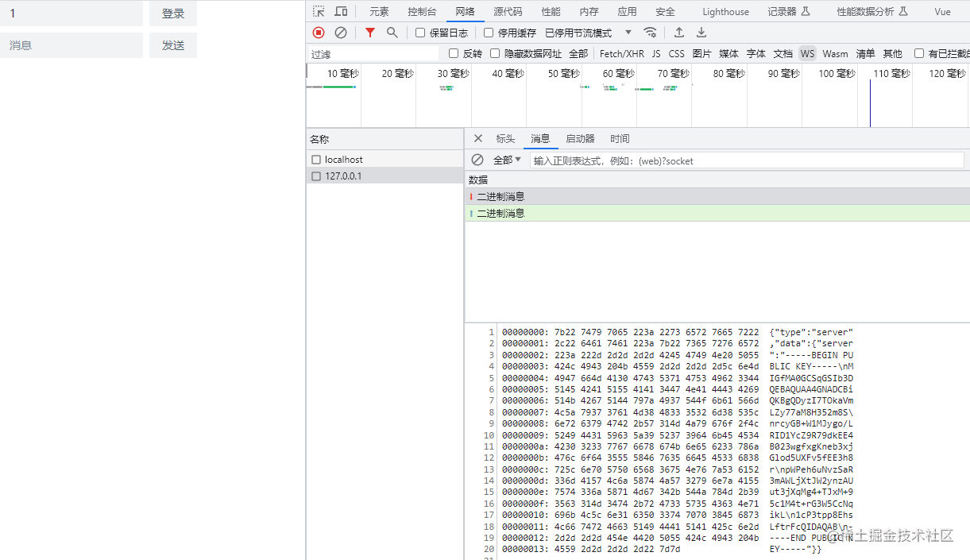Clear WebSocket messages icon
This screenshot has height=560, width=970.
(477, 160)
